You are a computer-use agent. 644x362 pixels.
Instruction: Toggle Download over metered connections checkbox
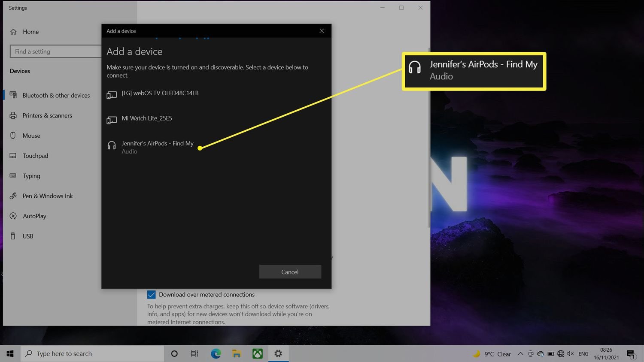click(x=152, y=295)
